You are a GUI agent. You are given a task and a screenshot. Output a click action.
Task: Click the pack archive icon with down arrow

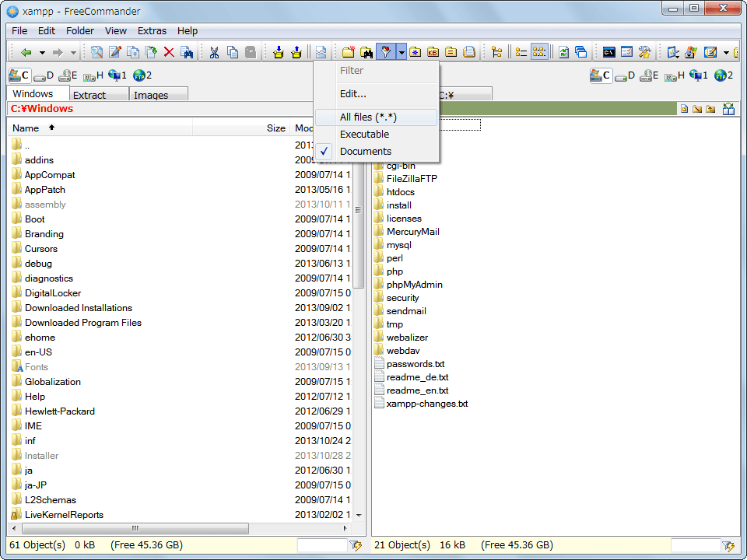tap(279, 52)
